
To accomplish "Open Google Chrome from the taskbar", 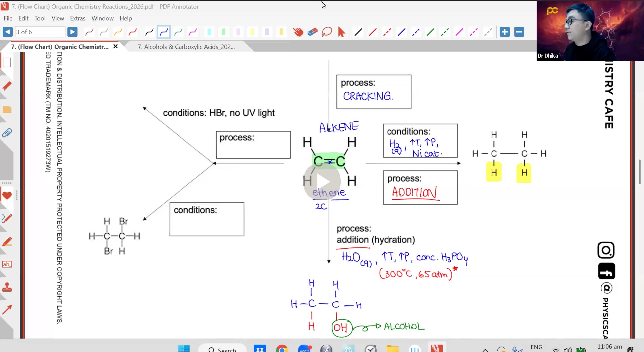I will [x=282, y=348].
